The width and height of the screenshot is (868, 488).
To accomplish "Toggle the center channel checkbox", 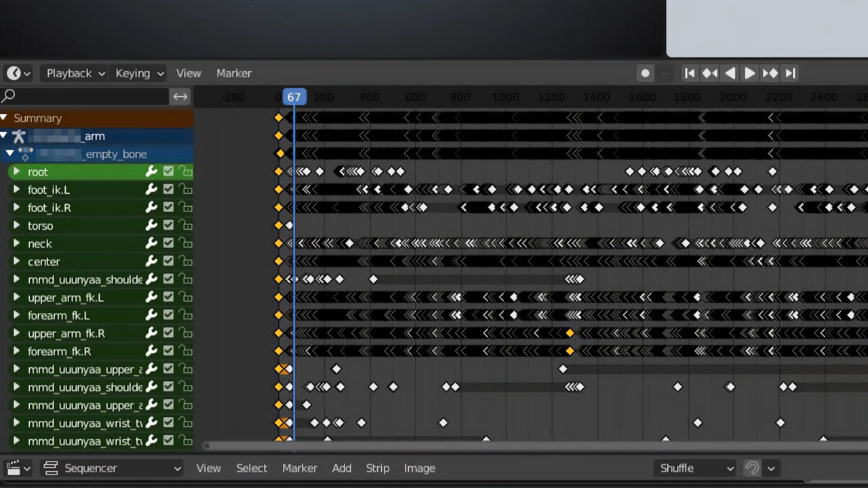I will [168, 262].
